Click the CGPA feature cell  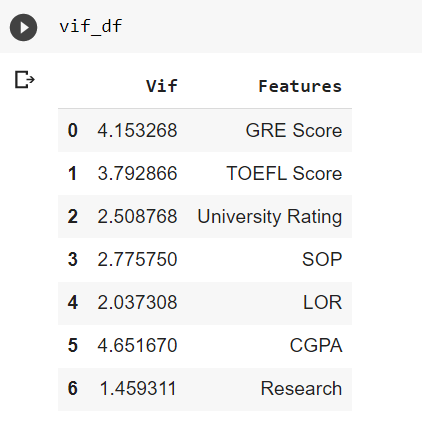coord(316,345)
